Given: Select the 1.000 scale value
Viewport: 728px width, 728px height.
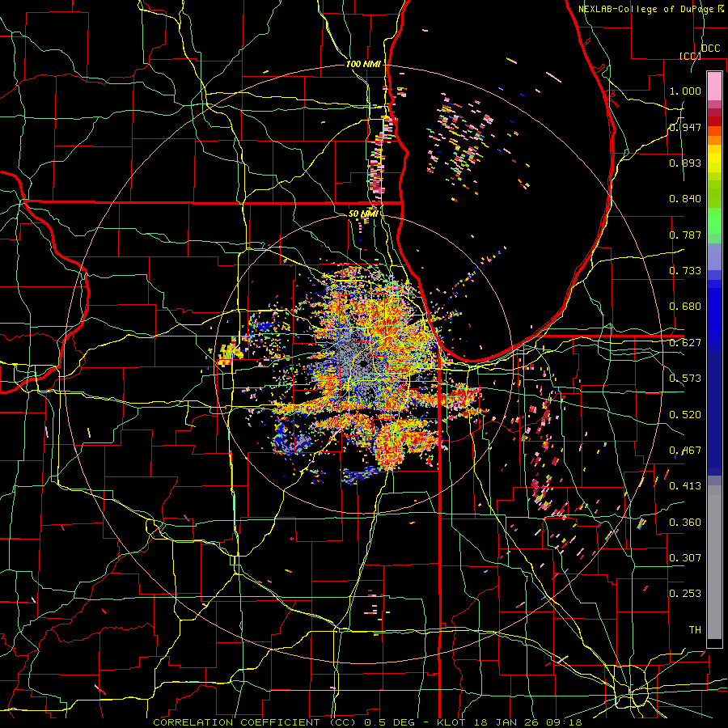Looking at the screenshot, I should click(x=685, y=91).
